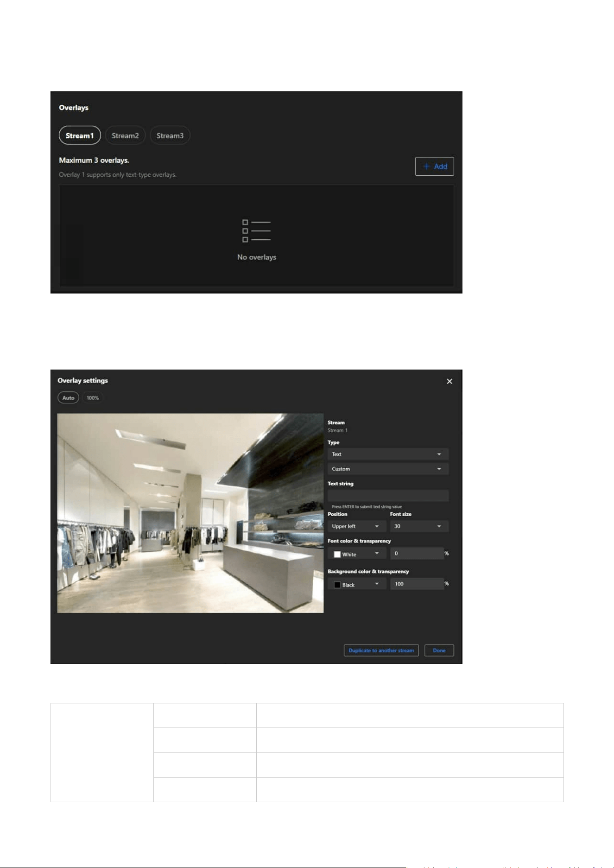Image resolution: width=614 pixels, height=868 pixels.
Task: Close the Overlay settings dialog
Action: [449, 381]
